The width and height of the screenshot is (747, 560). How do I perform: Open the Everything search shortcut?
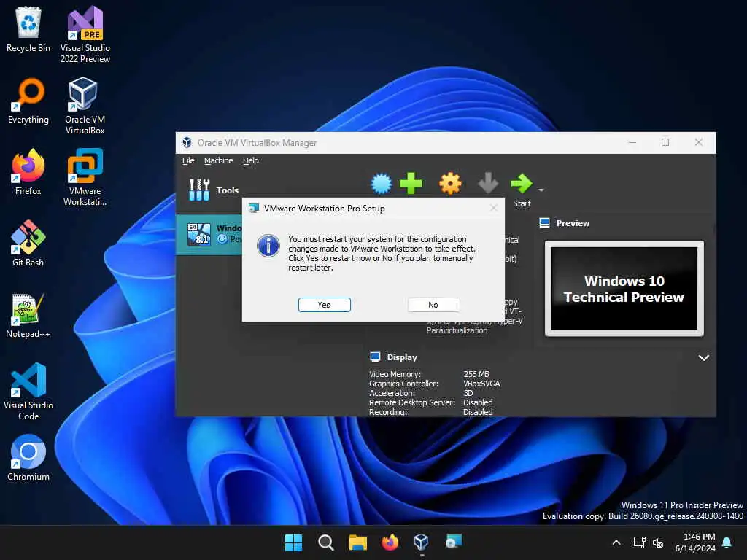28,100
